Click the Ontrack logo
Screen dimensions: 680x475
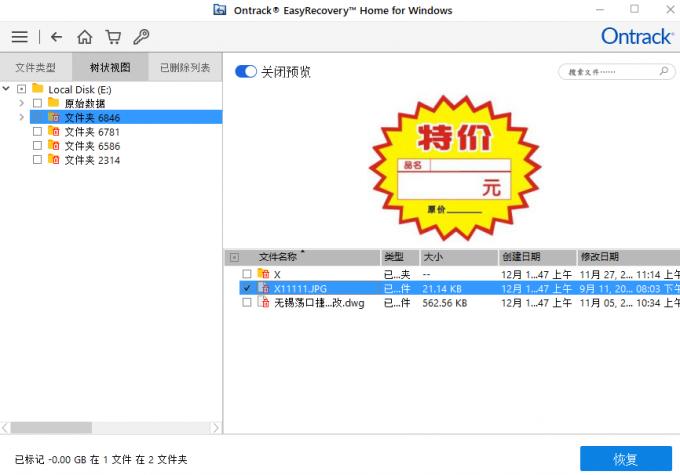(x=638, y=36)
